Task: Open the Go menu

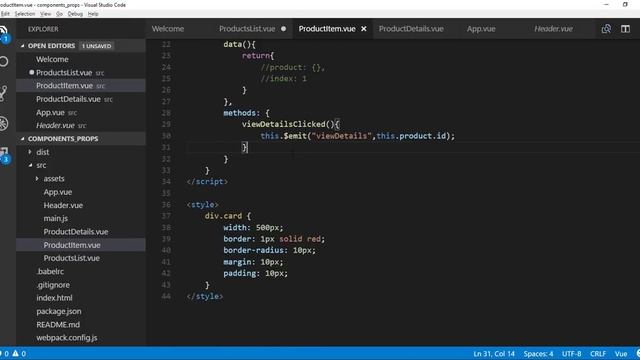Action: click(59, 14)
